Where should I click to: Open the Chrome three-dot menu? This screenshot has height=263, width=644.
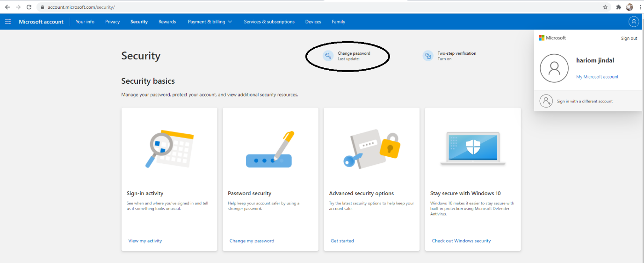click(640, 7)
